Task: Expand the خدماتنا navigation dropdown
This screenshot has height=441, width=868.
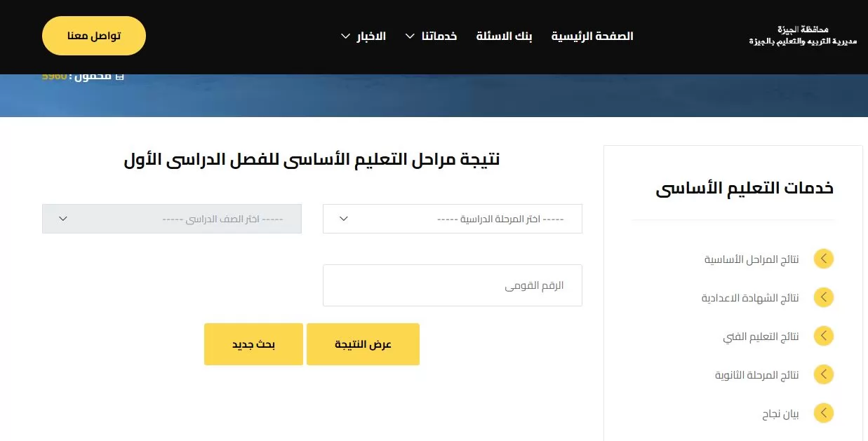Action: (x=431, y=36)
